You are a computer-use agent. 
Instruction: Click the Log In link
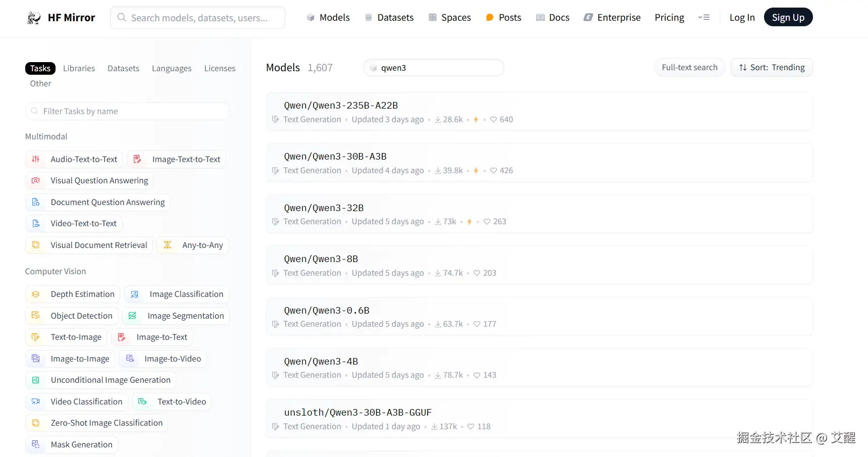point(742,18)
